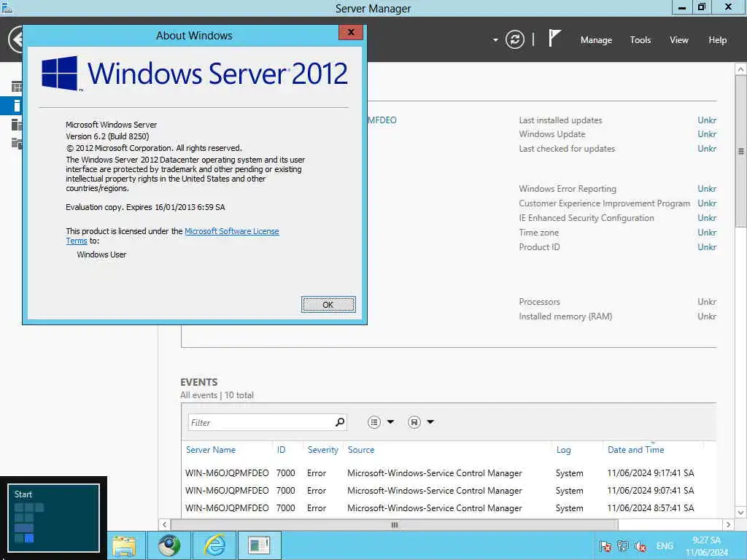This screenshot has width=747, height=560.
Task: Expand dropdown arrow beside list criteria icon
Action: point(391,422)
